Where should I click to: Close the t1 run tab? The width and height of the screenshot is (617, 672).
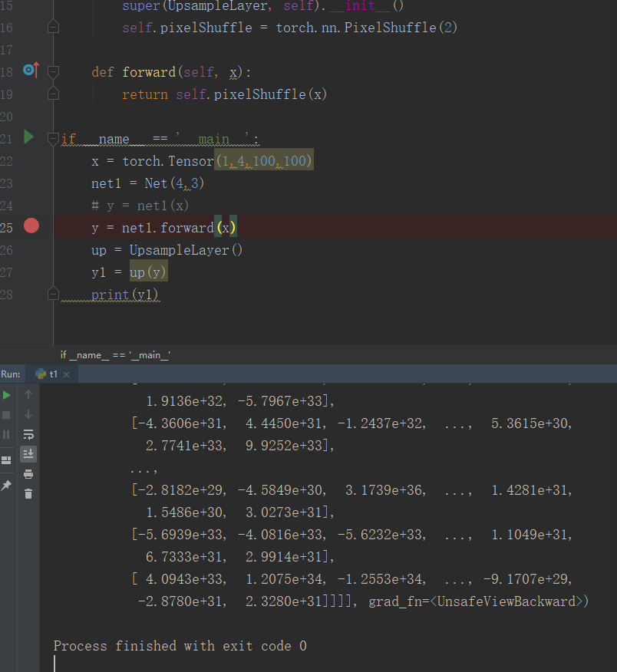(67, 374)
